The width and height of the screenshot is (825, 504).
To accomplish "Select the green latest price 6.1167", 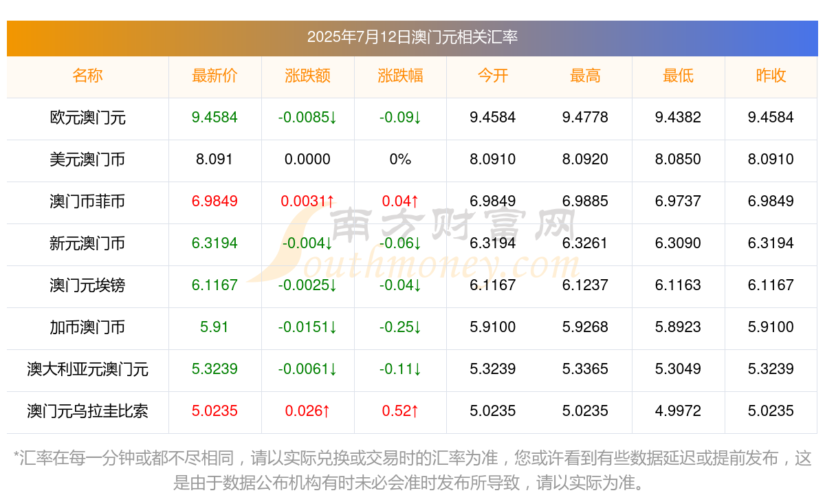I will [x=214, y=285].
